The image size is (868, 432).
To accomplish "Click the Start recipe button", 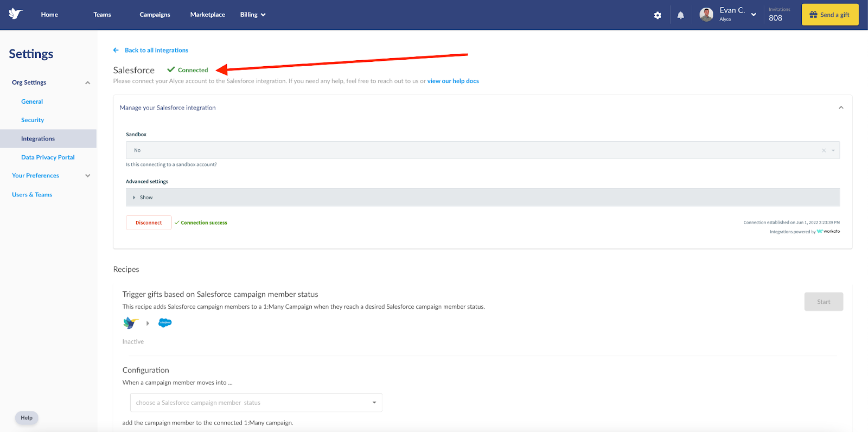I will click(x=824, y=302).
